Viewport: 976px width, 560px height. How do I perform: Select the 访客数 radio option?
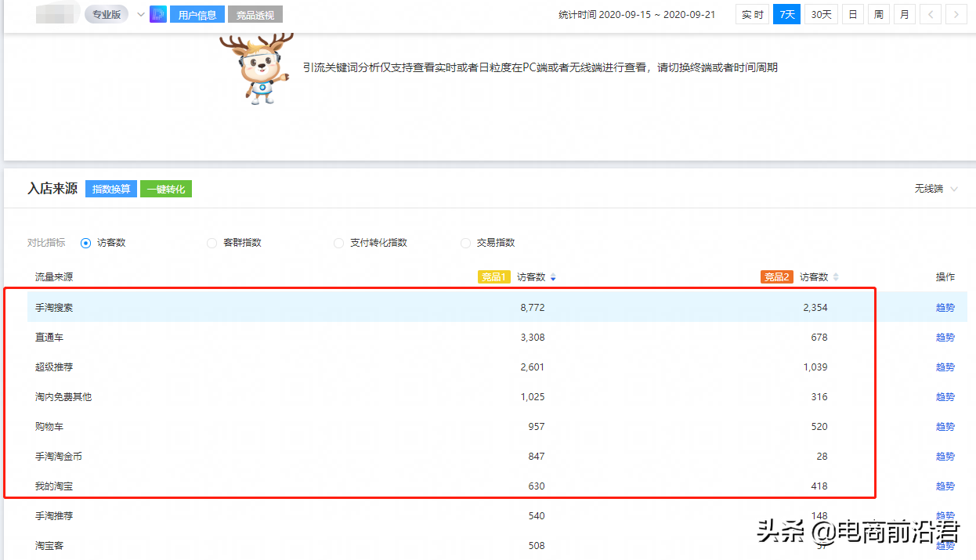pos(86,243)
